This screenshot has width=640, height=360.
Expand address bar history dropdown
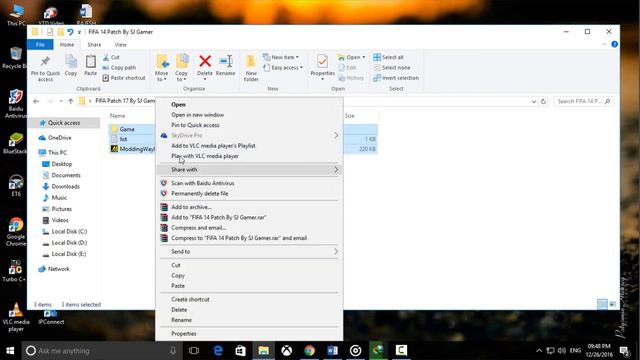pos(533,101)
